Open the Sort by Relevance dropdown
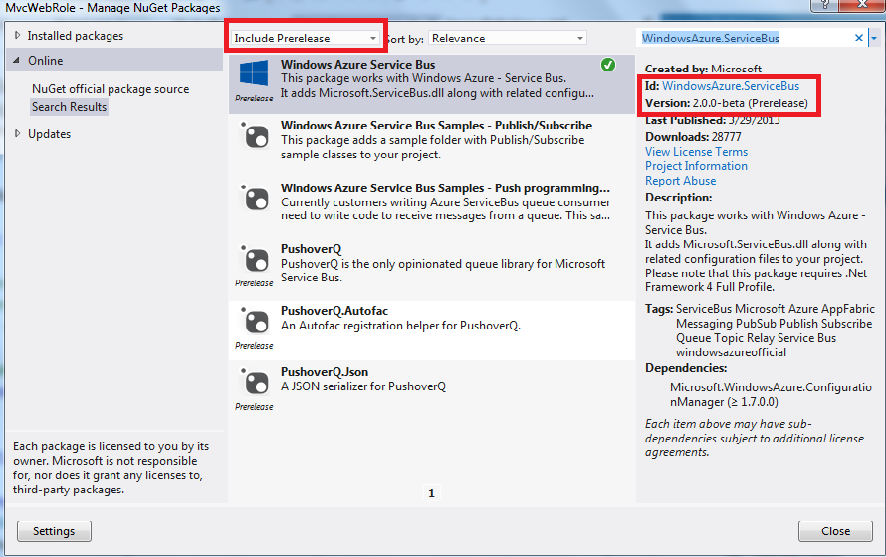 click(507, 38)
